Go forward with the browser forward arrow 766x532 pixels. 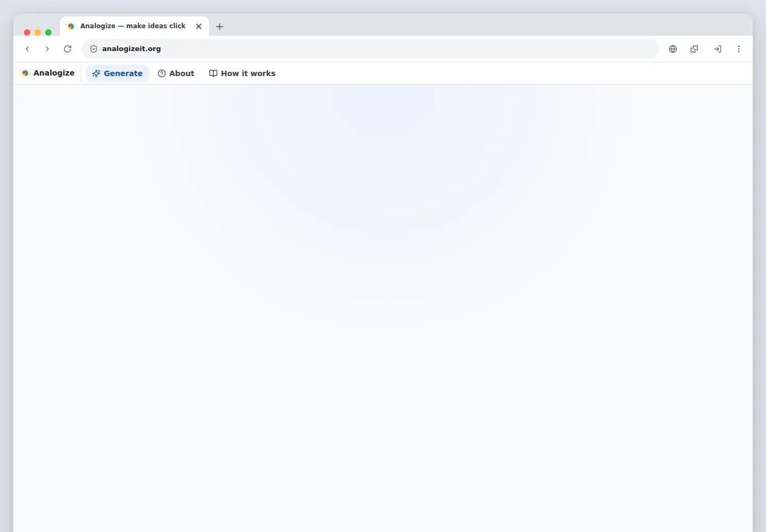tap(47, 49)
